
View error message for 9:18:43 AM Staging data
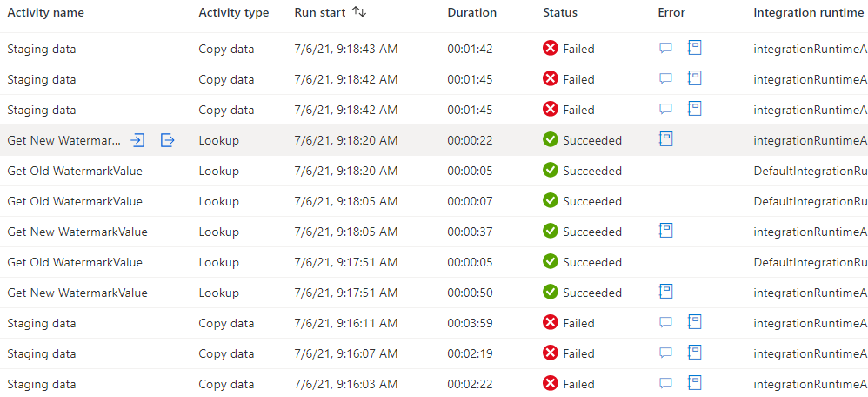click(x=665, y=49)
